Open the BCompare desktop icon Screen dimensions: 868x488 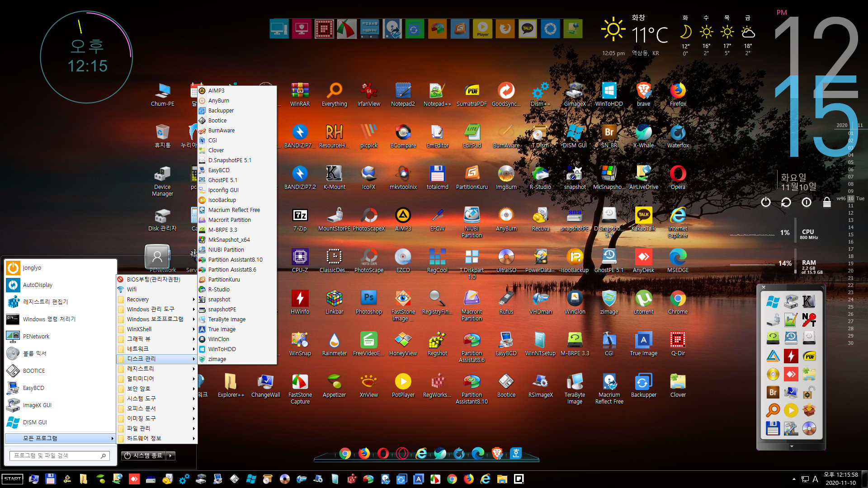403,136
